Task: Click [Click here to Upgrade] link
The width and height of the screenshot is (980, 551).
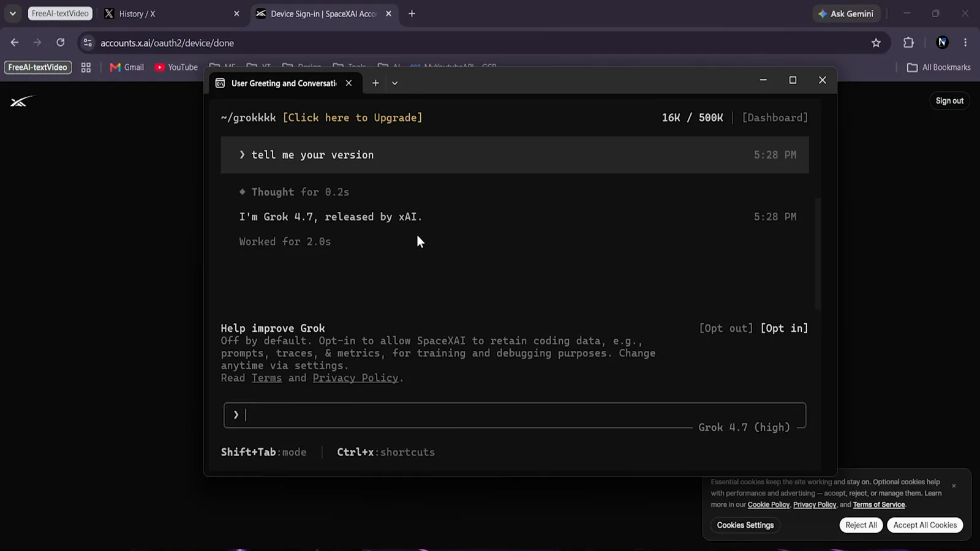Action: tap(352, 118)
